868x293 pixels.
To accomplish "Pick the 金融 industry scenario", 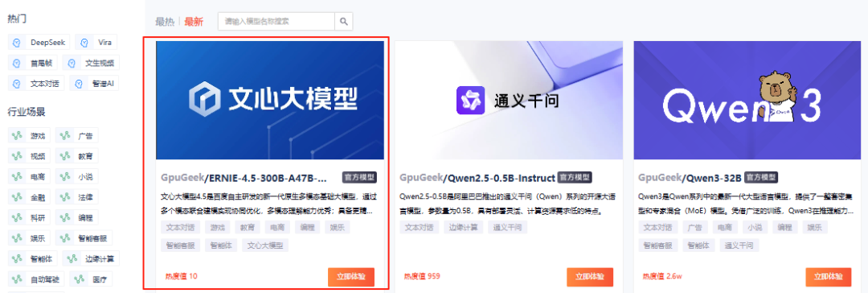I will tap(30, 197).
